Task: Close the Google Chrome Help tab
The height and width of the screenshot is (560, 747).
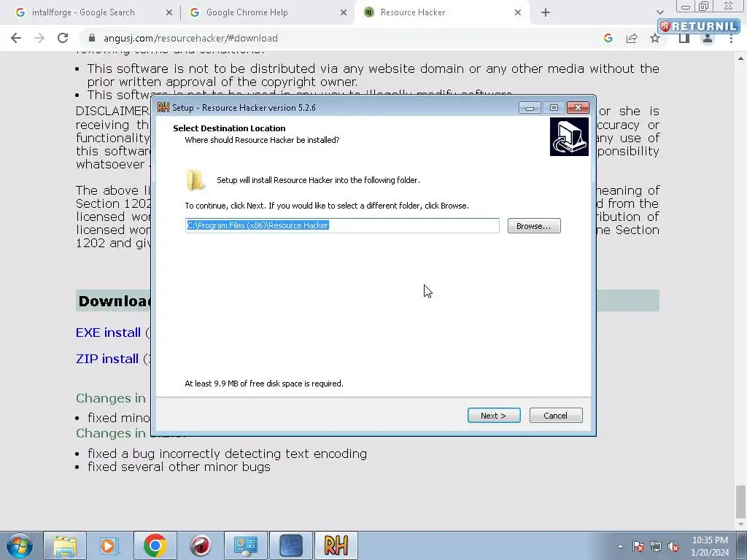Action: (x=344, y=12)
